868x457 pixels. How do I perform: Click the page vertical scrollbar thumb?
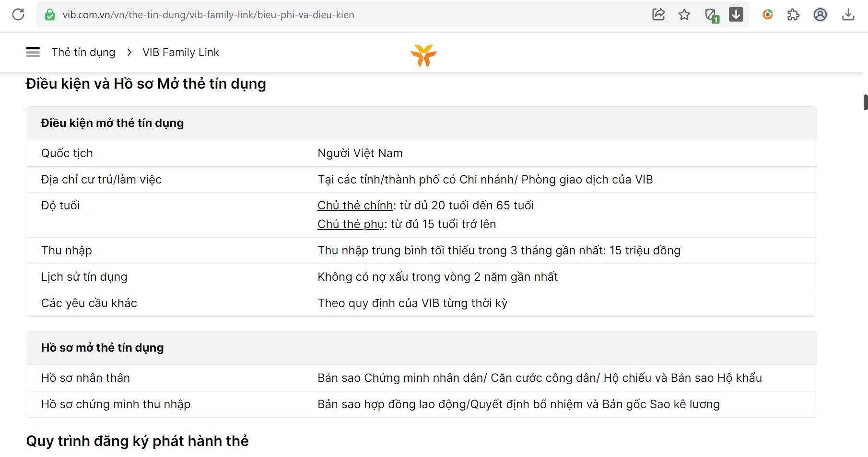point(865,103)
